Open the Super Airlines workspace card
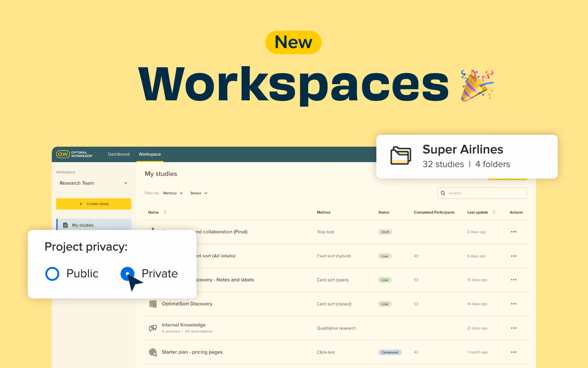Viewport: 588px width, 368px height. click(467, 157)
